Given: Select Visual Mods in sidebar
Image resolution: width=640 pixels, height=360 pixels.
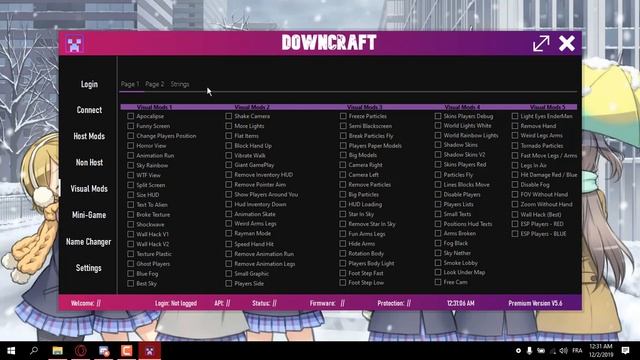Looking at the screenshot, I should [89, 189].
